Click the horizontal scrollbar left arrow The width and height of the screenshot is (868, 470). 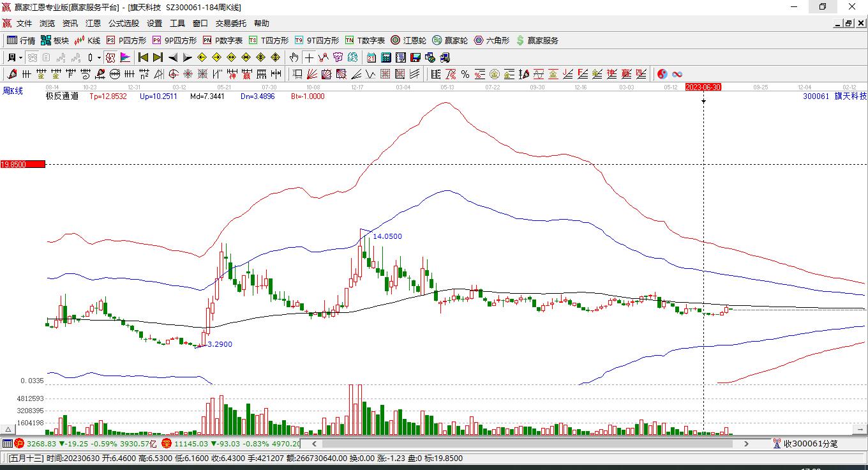[x=314, y=443]
